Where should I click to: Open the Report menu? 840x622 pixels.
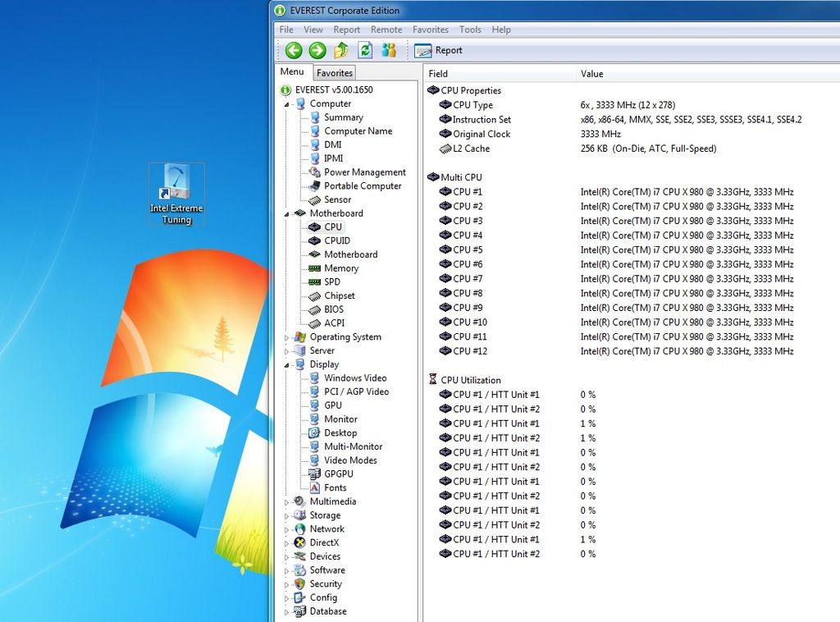point(347,30)
